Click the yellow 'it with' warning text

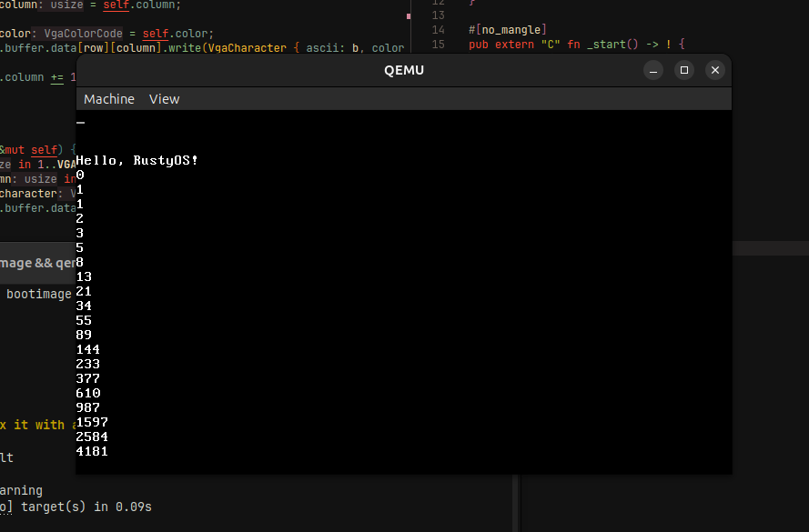tap(39, 425)
